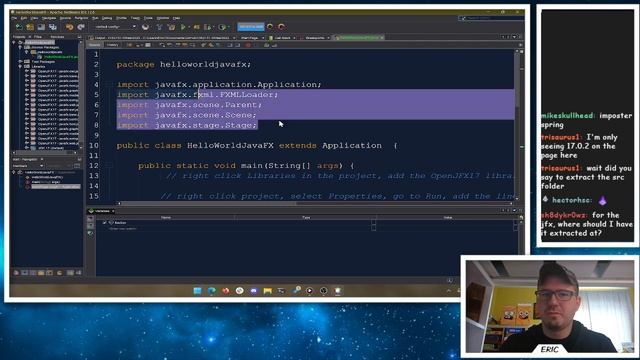Switch editor to History view
The height and width of the screenshot is (360, 640).
point(112,45)
